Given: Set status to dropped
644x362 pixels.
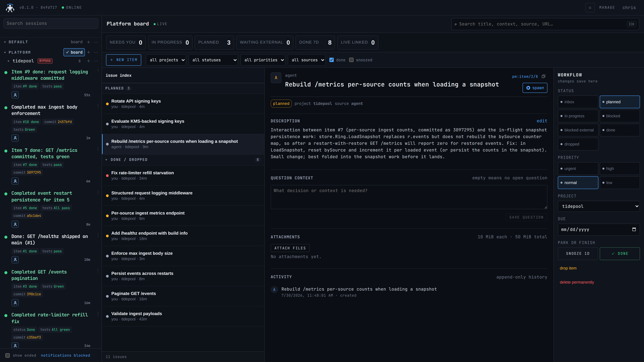Looking at the screenshot, I should click(578, 144).
